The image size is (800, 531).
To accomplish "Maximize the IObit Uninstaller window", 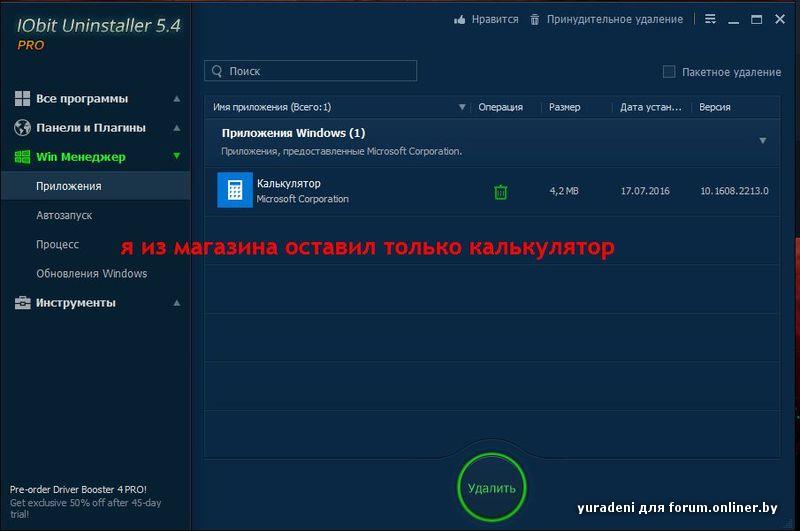I will [756, 19].
